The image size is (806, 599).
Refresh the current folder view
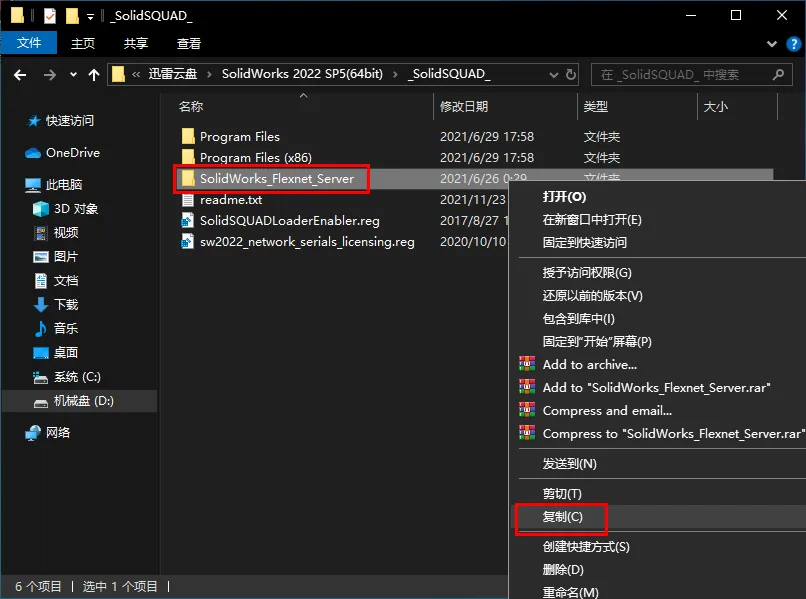pos(571,75)
